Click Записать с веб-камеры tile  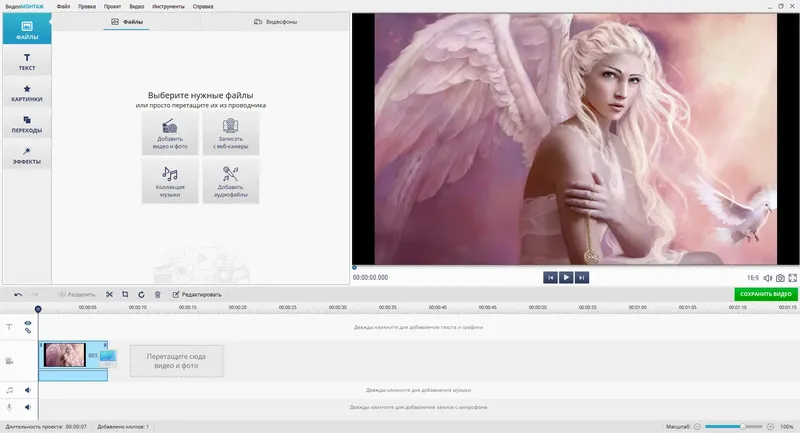tap(231, 133)
